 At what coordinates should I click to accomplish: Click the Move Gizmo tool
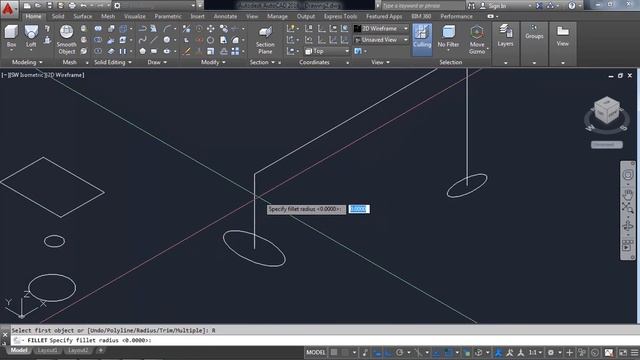click(477, 40)
